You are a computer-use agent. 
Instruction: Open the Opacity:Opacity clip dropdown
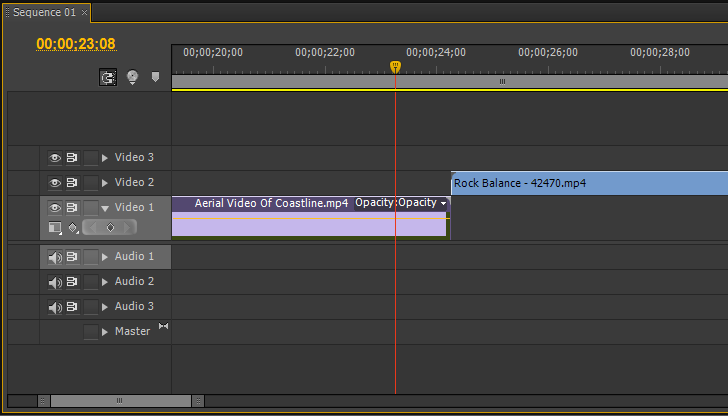click(x=444, y=204)
